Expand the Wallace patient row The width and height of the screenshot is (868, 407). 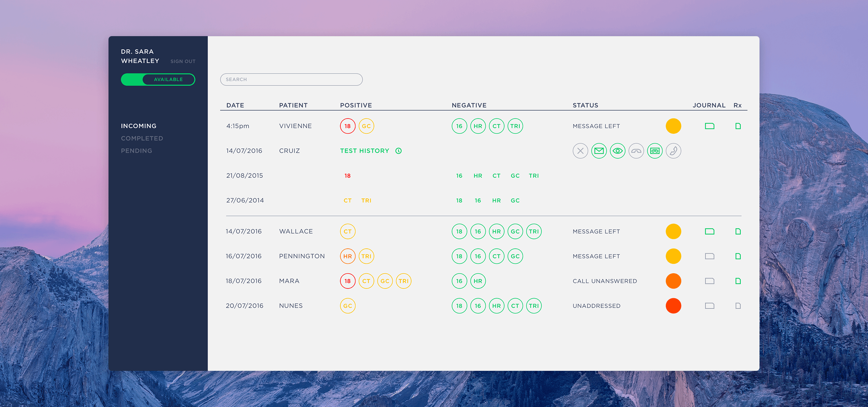point(295,231)
